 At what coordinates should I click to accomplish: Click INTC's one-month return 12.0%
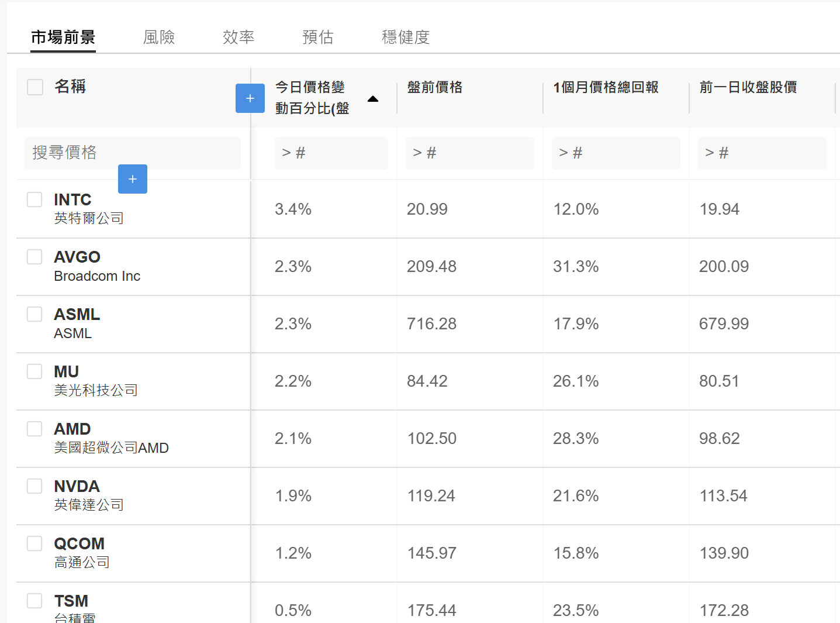pyautogui.click(x=576, y=209)
